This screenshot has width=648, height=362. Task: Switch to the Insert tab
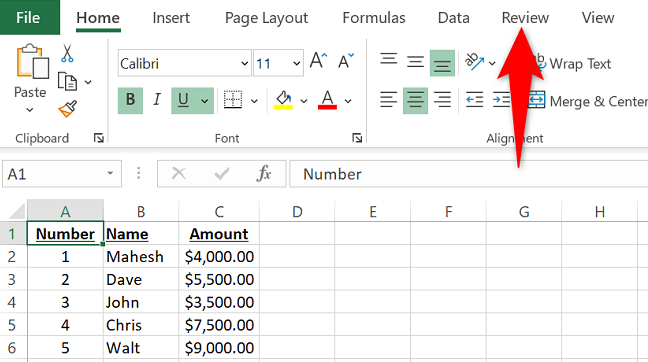171,18
